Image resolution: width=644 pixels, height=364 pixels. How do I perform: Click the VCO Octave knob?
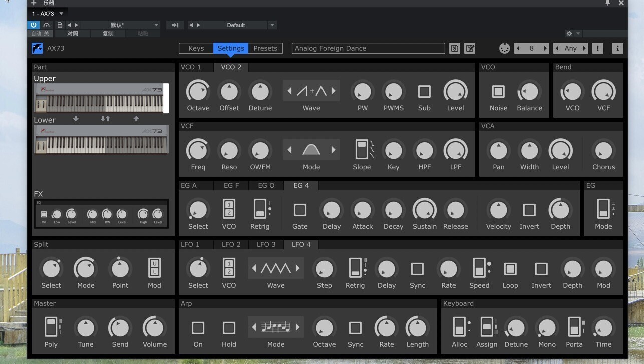198,91
